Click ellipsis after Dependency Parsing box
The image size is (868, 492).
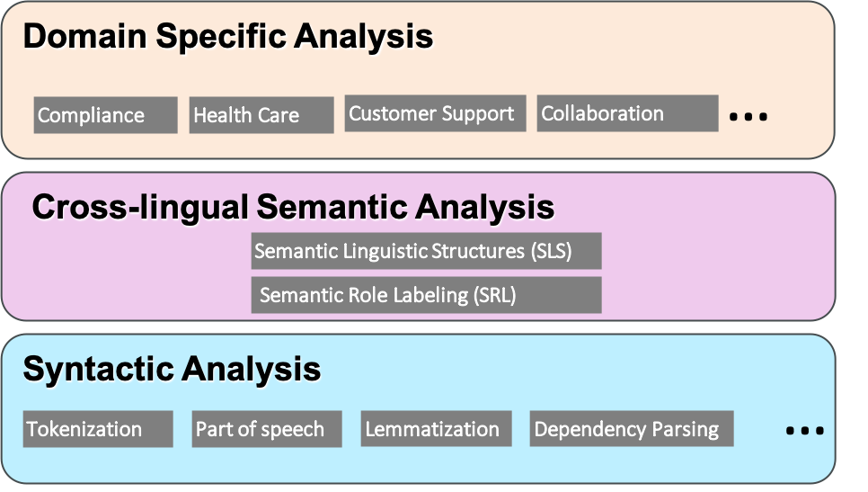(805, 431)
